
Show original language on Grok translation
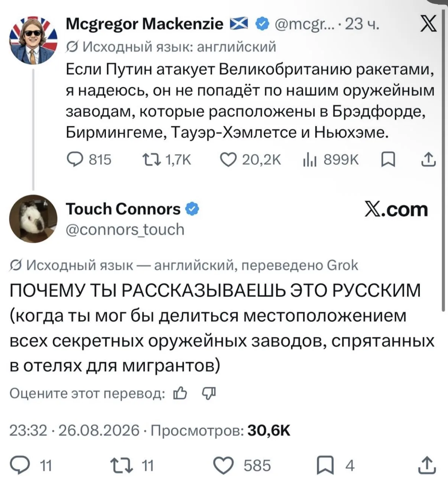pos(184,265)
